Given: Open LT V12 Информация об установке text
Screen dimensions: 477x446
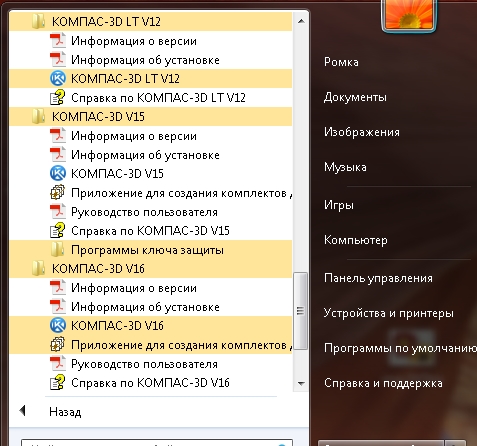Looking at the screenshot, I should tap(145, 60).
